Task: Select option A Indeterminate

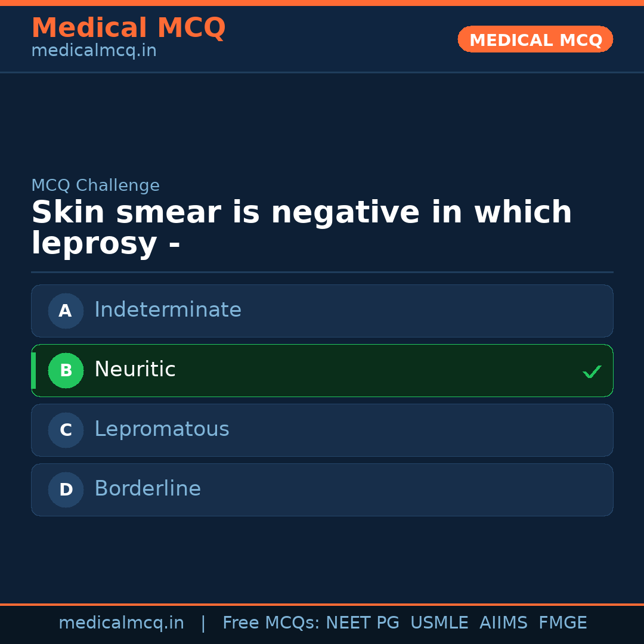Action: pyautogui.click(x=322, y=311)
